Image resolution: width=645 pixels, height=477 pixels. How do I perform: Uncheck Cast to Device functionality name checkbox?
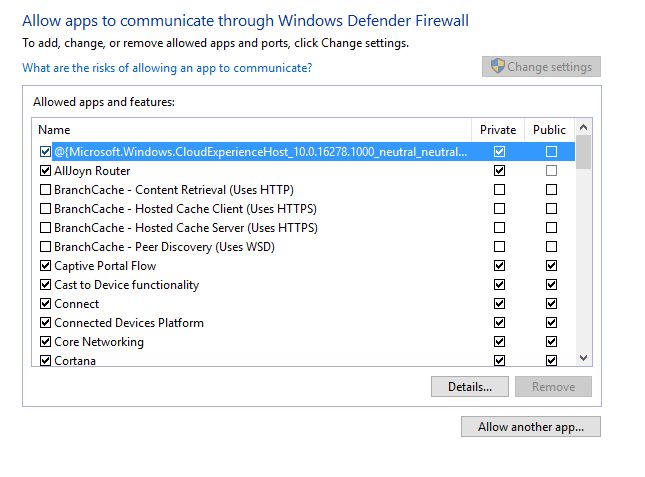coord(45,285)
